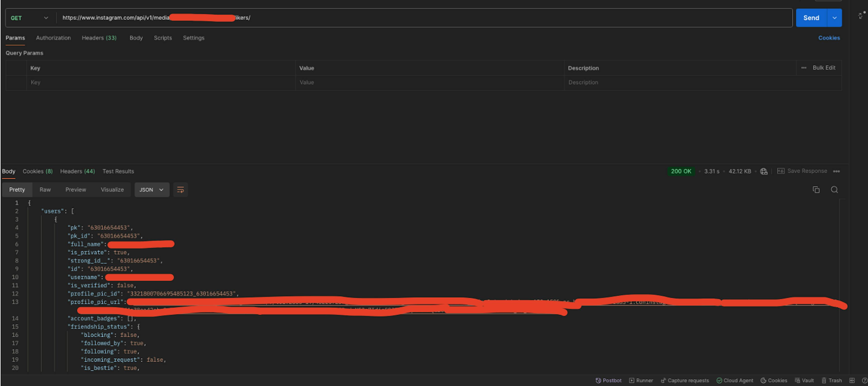This screenshot has width=868, height=386.
Task: Open Cookies in the status bar
Action: 774,380
